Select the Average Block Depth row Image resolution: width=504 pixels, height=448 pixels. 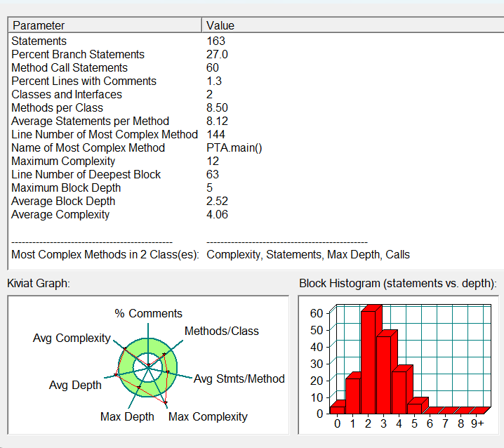click(63, 202)
